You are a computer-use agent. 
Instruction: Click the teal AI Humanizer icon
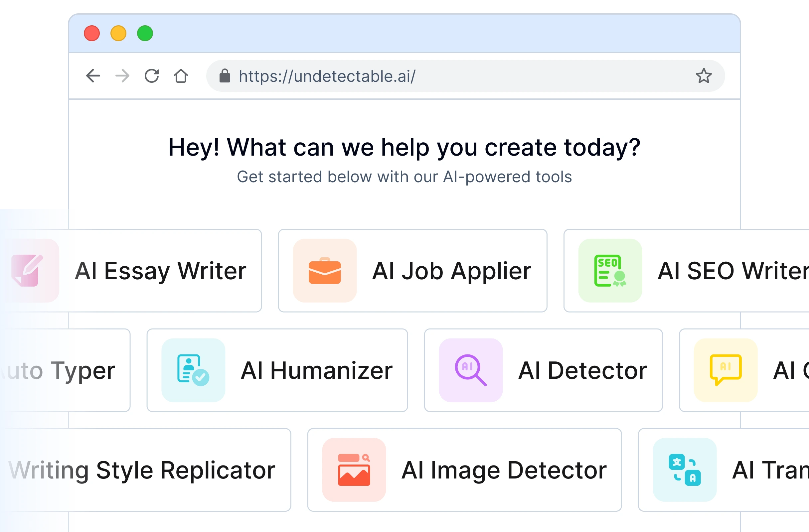pyautogui.click(x=193, y=370)
